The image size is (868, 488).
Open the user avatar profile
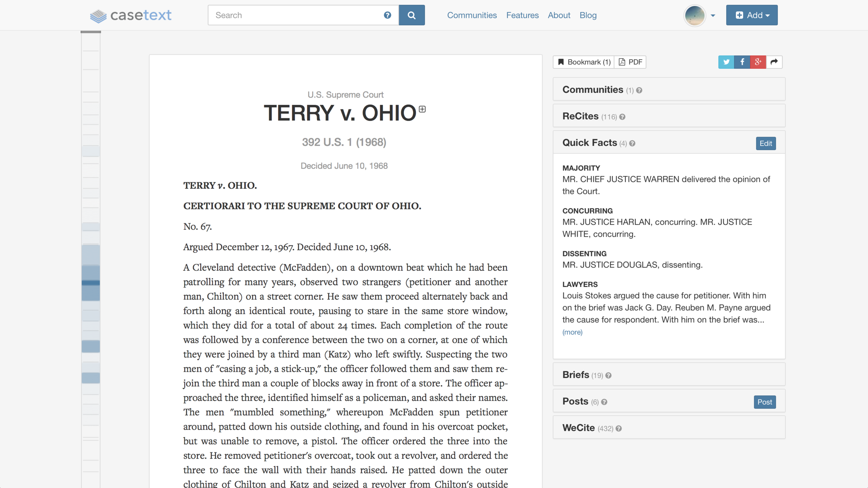(694, 15)
